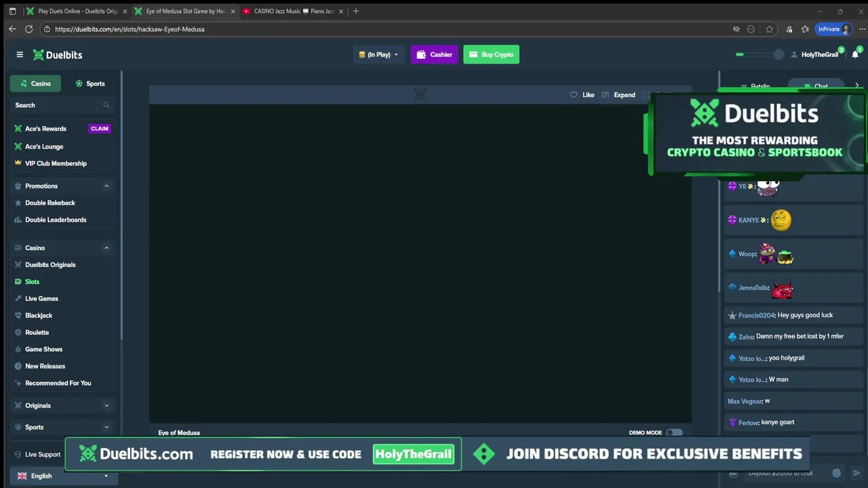
Task: Collapse the Casino section chevron
Action: (106, 248)
